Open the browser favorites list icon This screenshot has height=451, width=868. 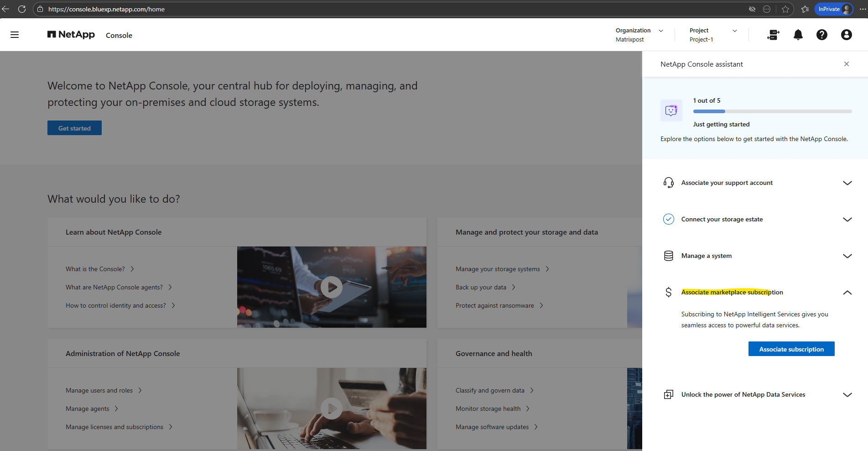click(805, 9)
